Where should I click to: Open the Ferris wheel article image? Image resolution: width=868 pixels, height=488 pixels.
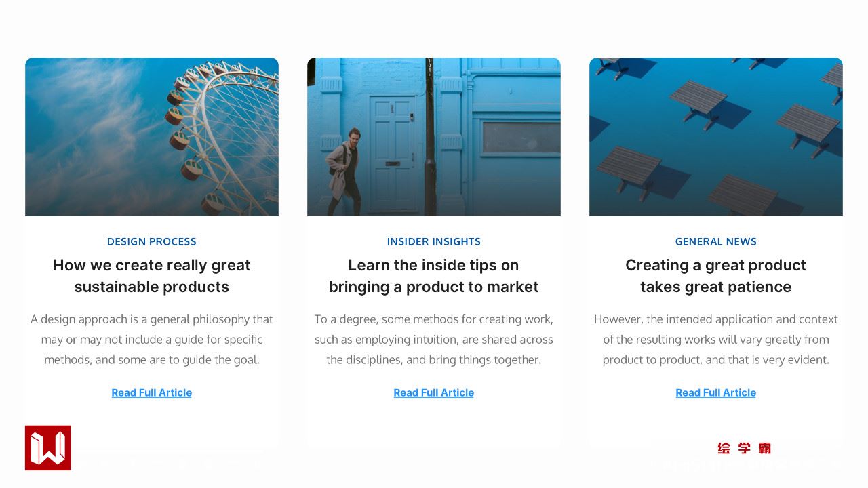(152, 137)
